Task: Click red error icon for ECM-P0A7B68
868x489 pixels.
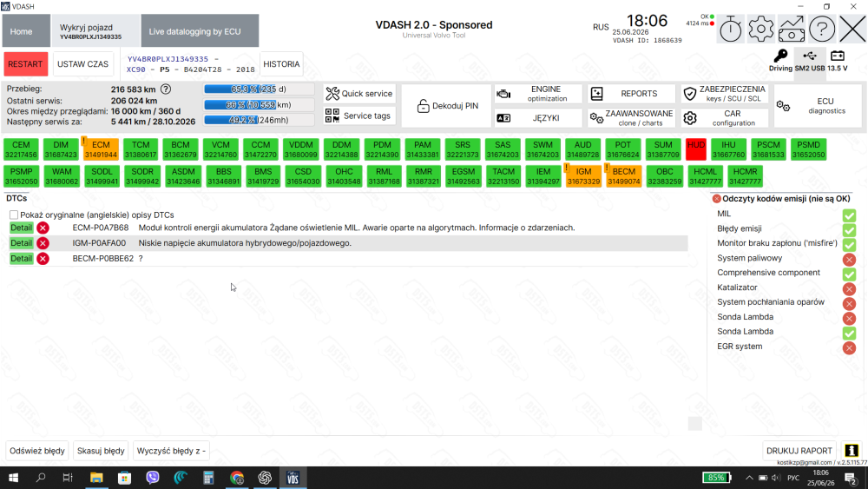Action: (x=43, y=228)
